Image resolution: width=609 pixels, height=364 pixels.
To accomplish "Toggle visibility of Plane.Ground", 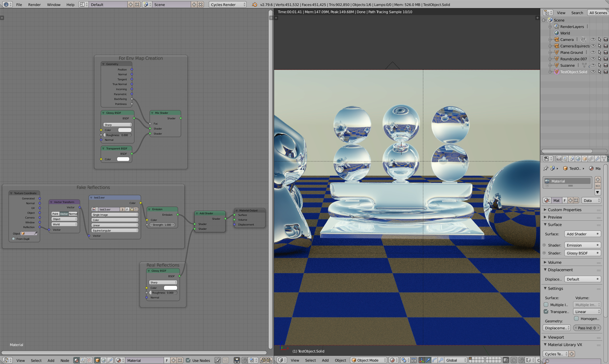I will [x=593, y=52].
